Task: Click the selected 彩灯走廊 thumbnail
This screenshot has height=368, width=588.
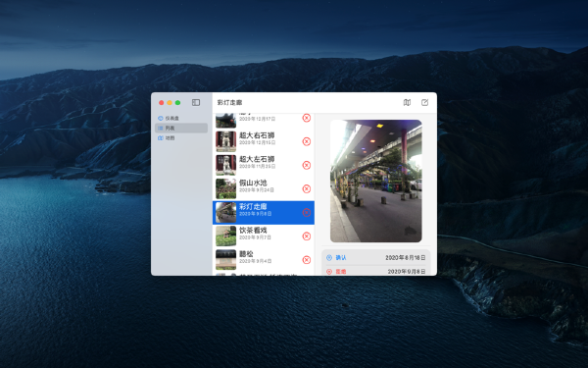Action: click(x=225, y=213)
